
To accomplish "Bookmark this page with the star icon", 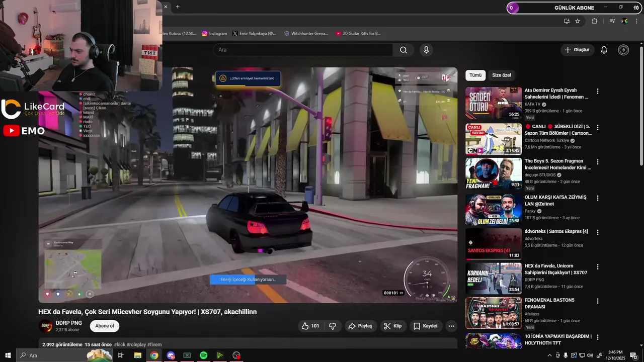I will (x=578, y=21).
